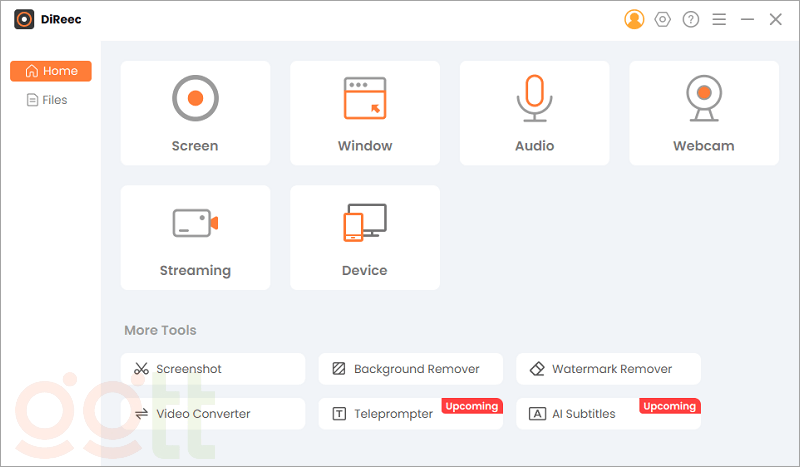Launch the Webcam recorder icon
Image resolution: width=800 pixels, height=467 pixels.
click(704, 98)
